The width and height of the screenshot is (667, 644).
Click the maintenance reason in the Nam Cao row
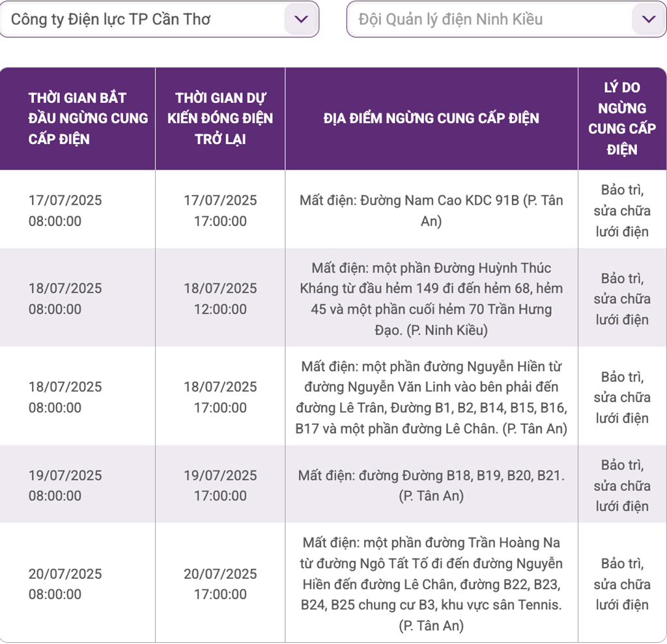click(622, 211)
